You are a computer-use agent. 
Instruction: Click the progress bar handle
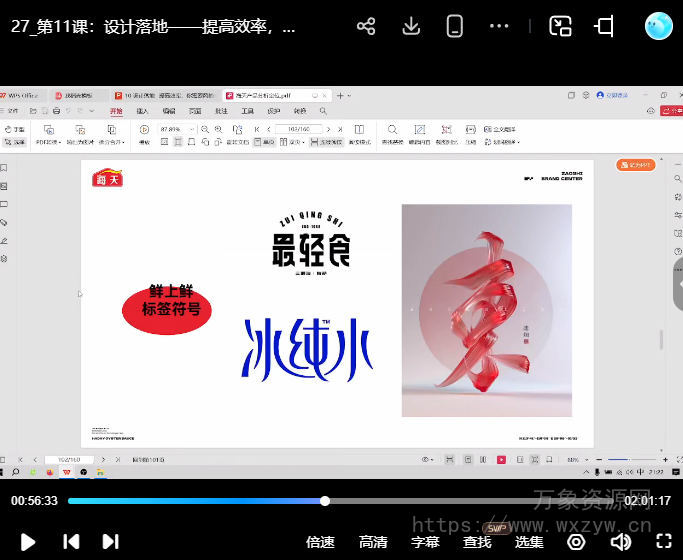(325, 500)
